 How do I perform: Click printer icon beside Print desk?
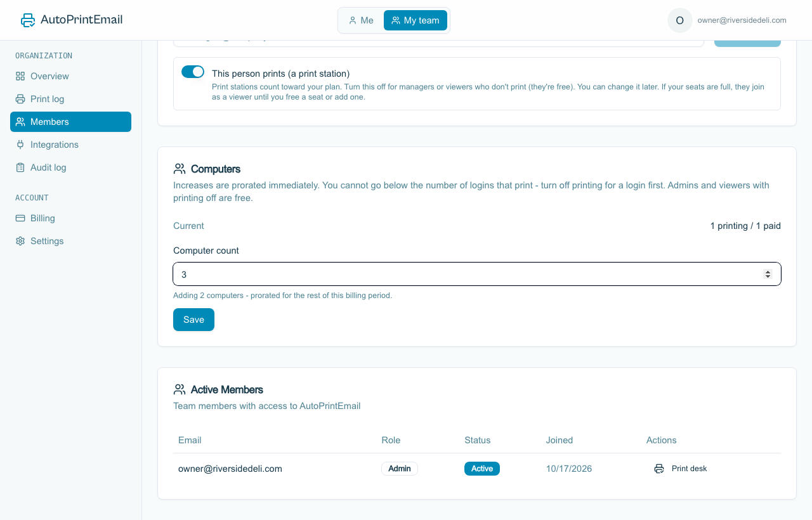point(659,469)
